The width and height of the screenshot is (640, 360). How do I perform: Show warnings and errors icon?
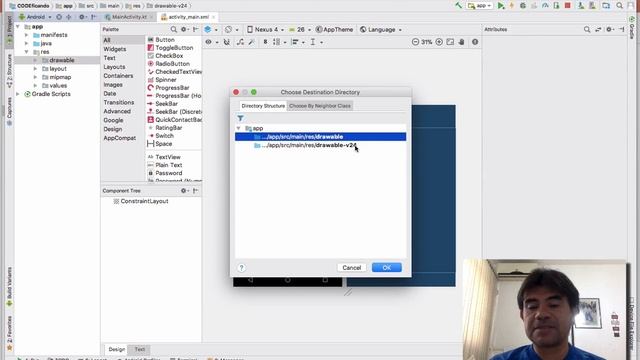[475, 42]
